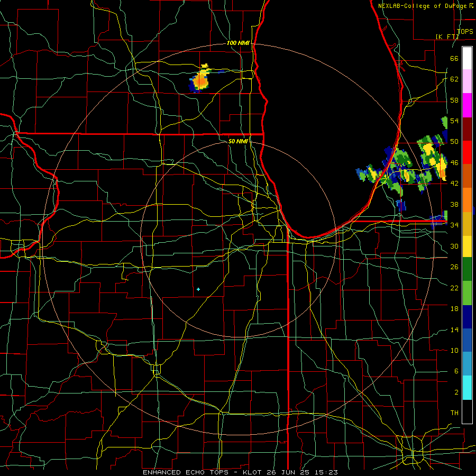Viewport: 476px width, 476px height.
Task: Click the legend value "50"
Action: click(x=454, y=142)
